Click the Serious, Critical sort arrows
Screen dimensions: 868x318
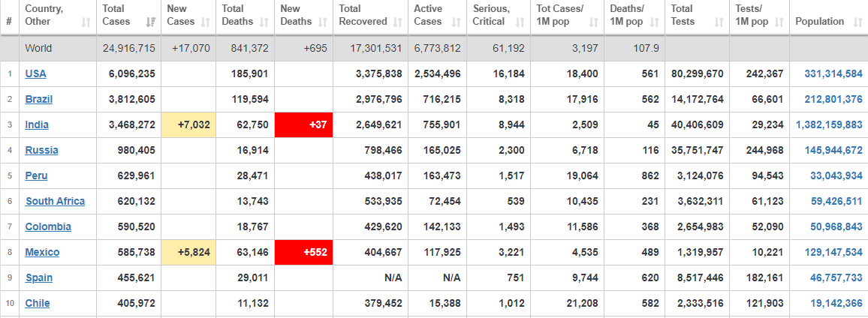point(520,22)
